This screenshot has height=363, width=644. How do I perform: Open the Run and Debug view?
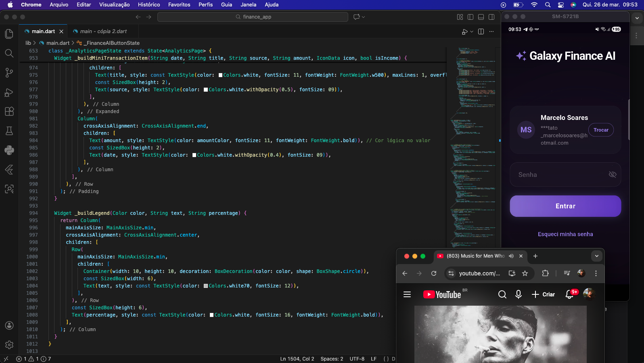[x=9, y=92]
